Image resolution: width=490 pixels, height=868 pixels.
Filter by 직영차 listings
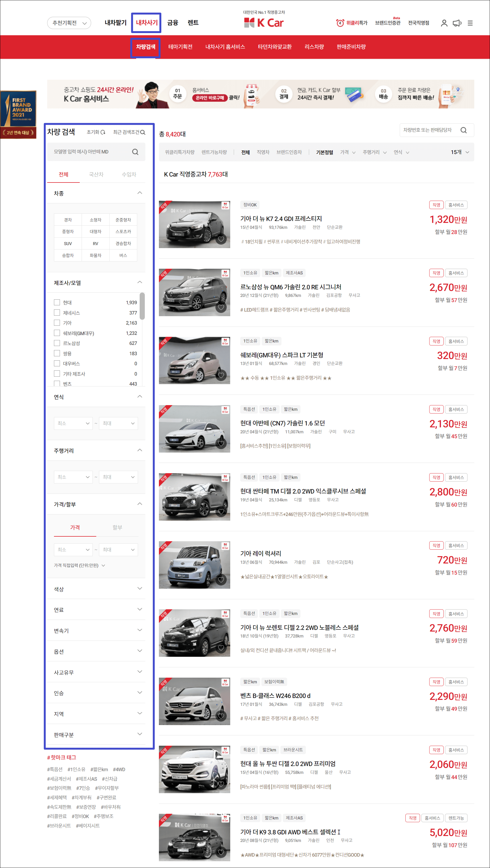(x=263, y=152)
